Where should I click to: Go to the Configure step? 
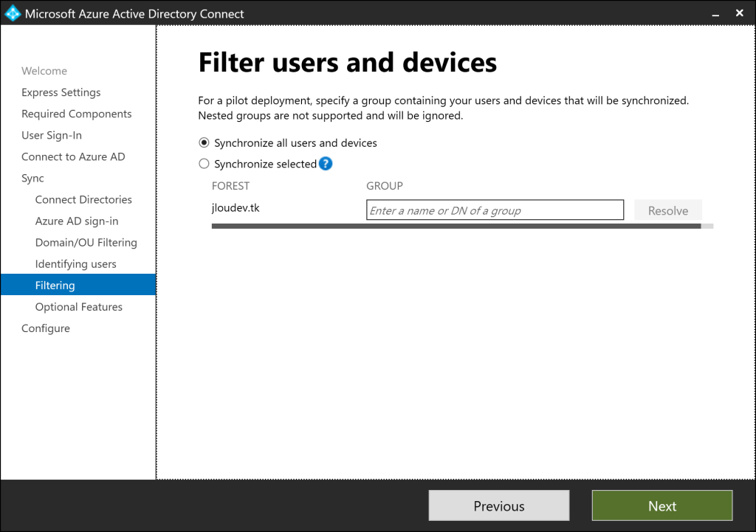(46, 328)
